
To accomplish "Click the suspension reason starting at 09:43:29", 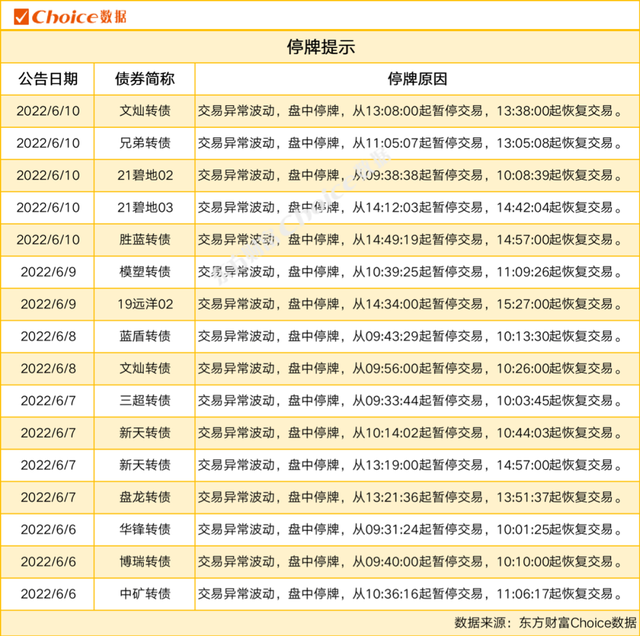I will click(416, 336).
